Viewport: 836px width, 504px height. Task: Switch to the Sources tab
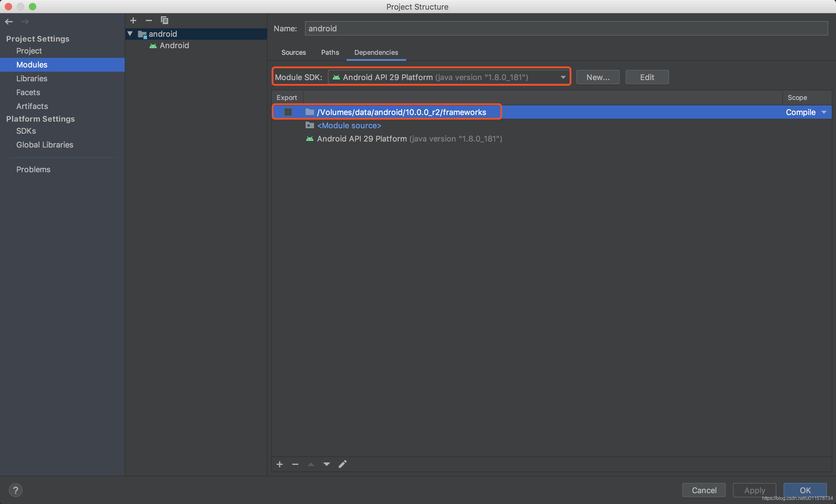point(294,52)
